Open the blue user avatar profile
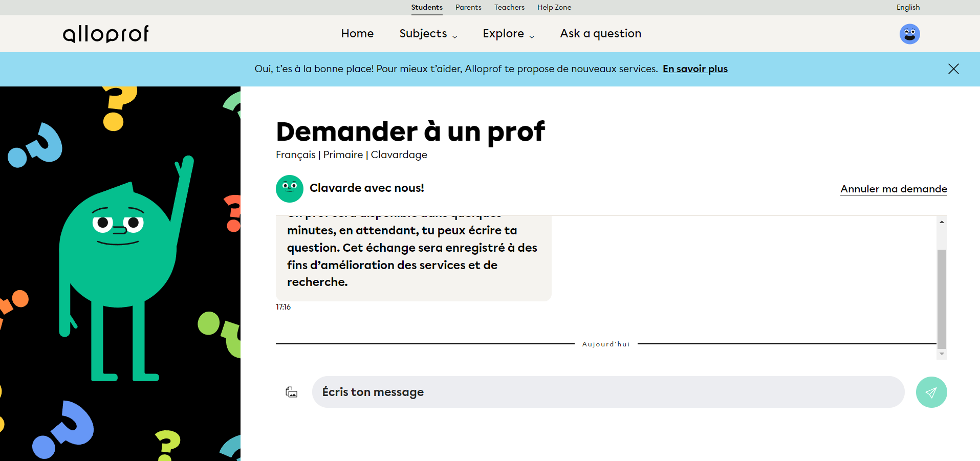This screenshot has height=461, width=980. coord(909,34)
